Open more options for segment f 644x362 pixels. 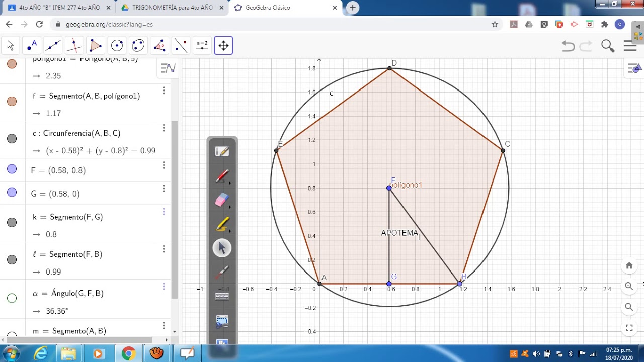click(x=164, y=90)
